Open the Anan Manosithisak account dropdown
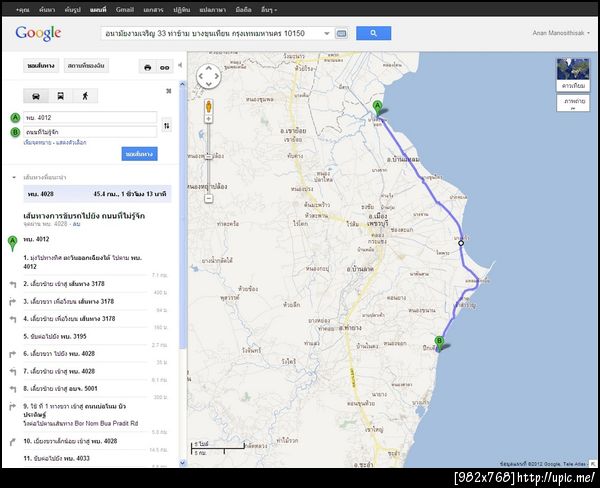Viewport: 600px width, 488px height. click(x=561, y=33)
